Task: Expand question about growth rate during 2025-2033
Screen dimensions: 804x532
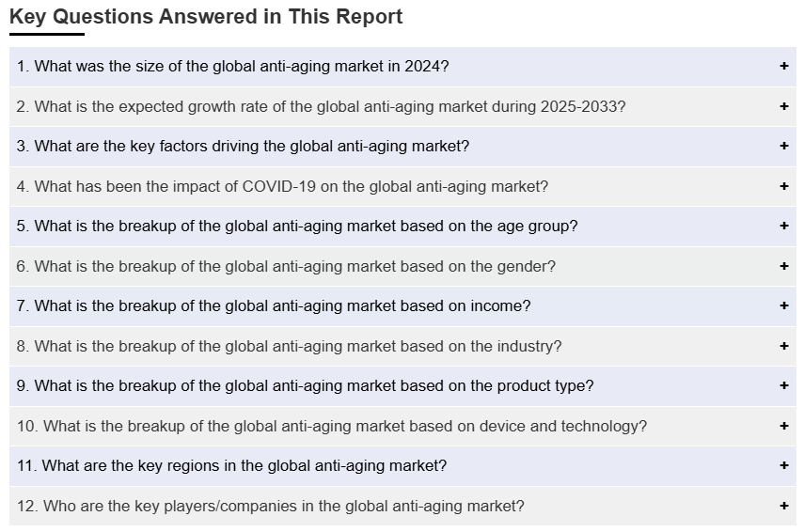Action: click(321, 107)
